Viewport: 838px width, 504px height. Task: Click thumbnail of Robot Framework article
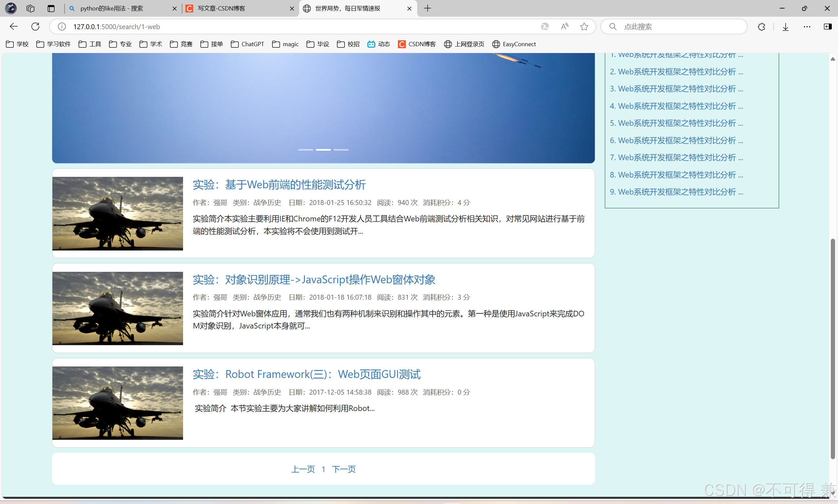coord(118,403)
